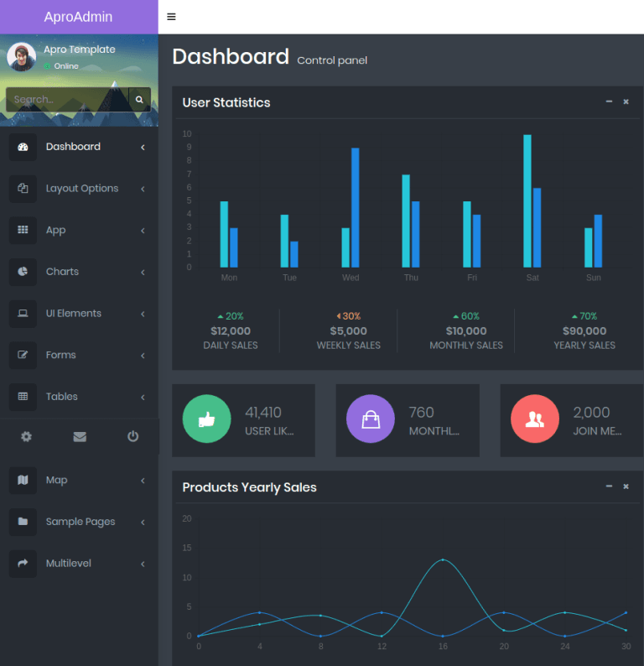Click the Tables grid icon
Image resolution: width=644 pixels, height=666 pixels.
click(23, 397)
